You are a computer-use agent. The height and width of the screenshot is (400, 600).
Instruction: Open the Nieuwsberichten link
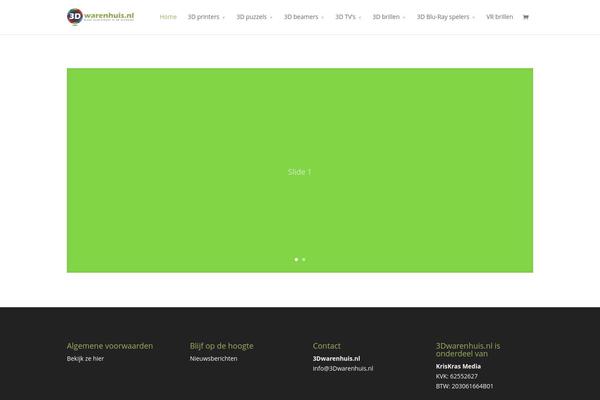tap(214, 359)
